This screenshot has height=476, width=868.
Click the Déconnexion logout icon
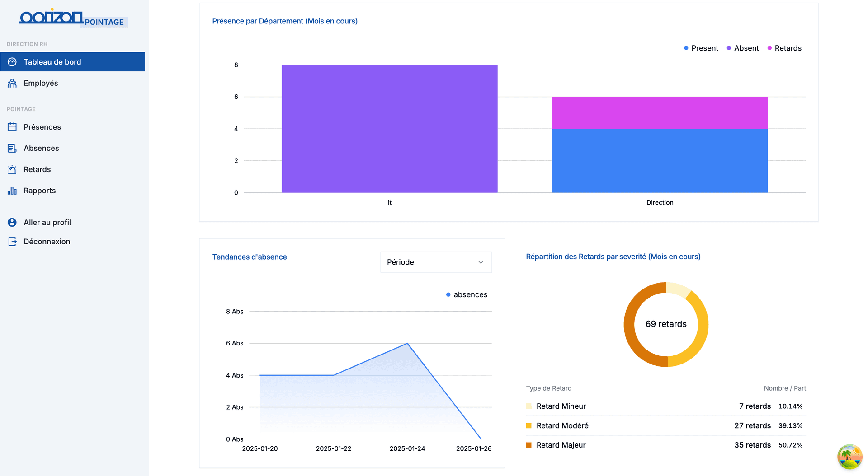pos(12,242)
